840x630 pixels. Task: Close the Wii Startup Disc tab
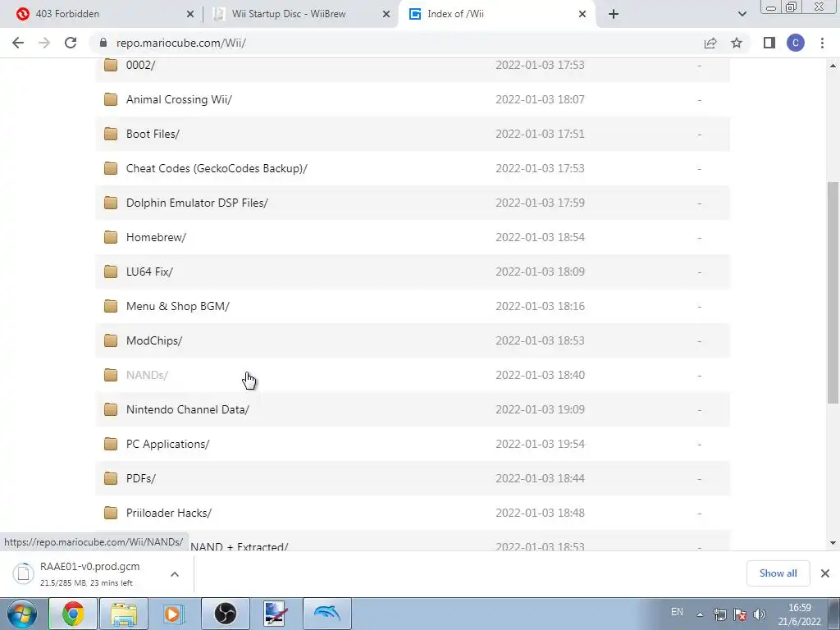(x=386, y=14)
